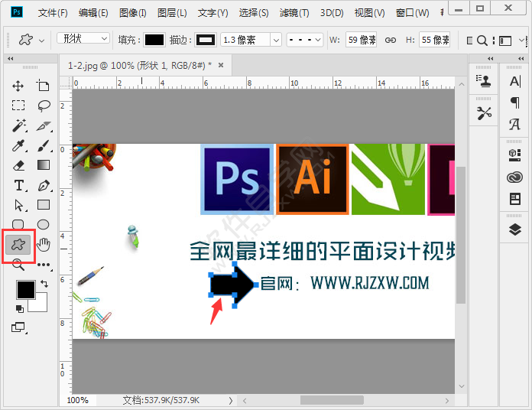Open the Character panel icon
Viewport: 532px width, 410px height.
pos(514,81)
